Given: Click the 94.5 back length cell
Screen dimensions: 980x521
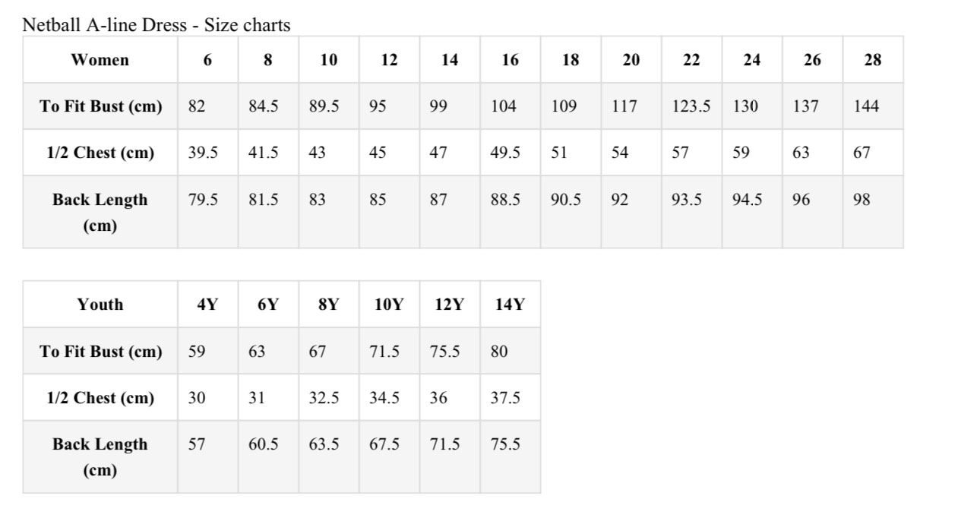Looking at the screenshot, I should (752, 212).
